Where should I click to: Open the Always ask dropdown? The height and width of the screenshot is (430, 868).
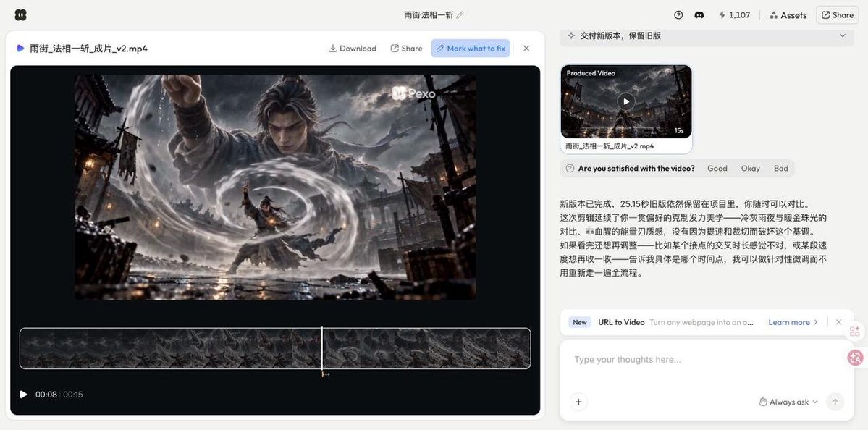[x=787, y=402]
